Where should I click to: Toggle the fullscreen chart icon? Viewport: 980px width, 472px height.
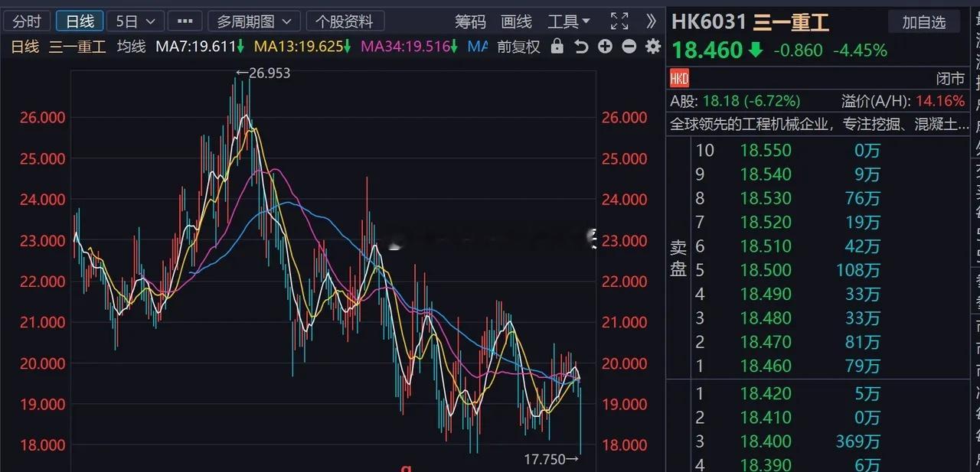click(x=619, y=21)
